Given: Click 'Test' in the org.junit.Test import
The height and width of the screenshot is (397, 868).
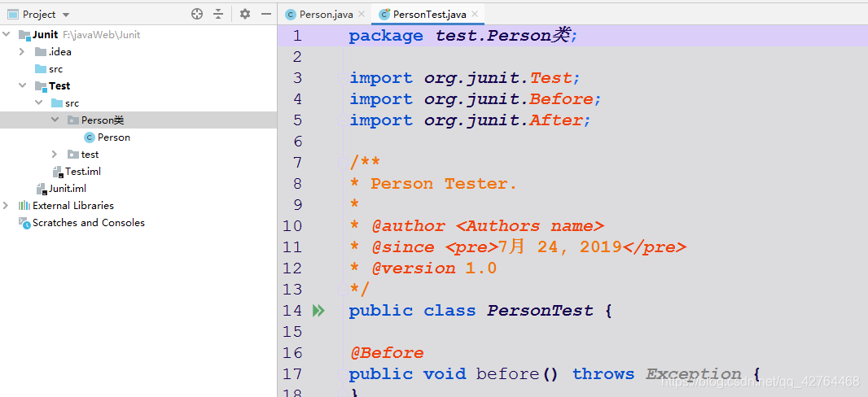Looking at the screenshot, I should coord(550,78).
